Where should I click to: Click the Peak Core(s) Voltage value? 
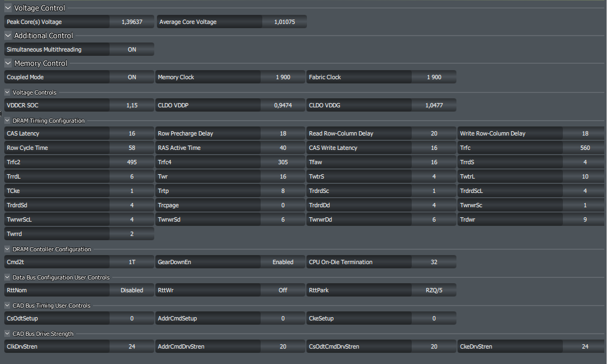pos(132,22)
